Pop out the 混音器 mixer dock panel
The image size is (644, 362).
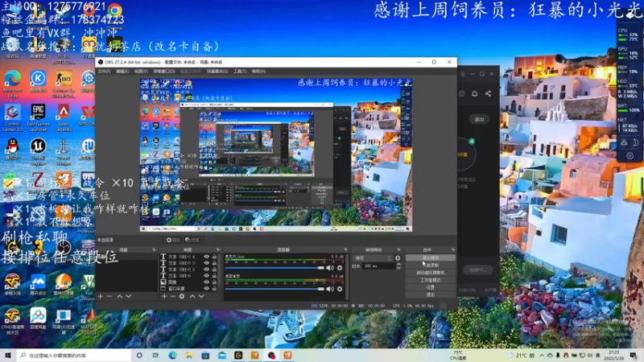point(345,249)
